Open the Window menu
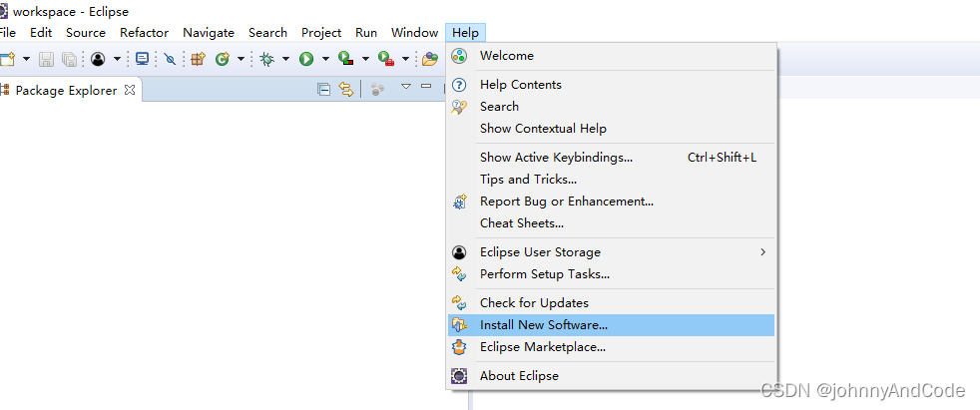 point(414,33)
